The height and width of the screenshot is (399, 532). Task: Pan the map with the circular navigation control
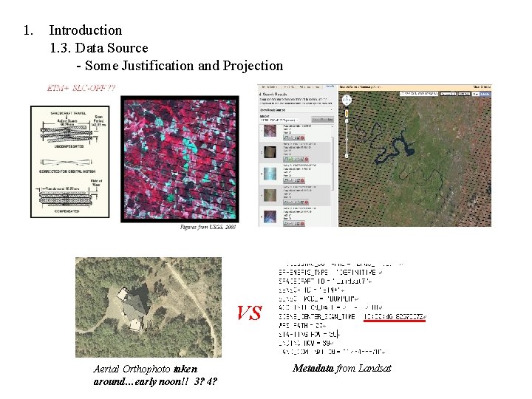tap(347, 100)
